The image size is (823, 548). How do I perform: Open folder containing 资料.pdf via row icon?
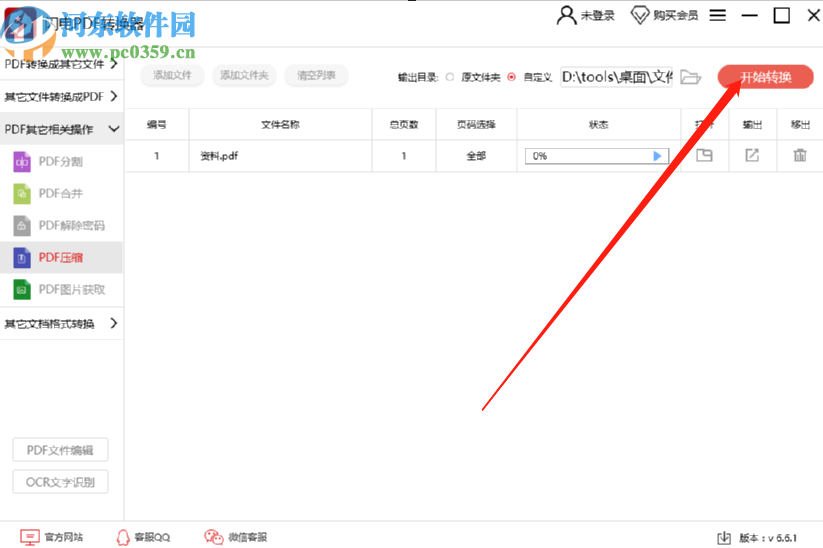tap(704, 155)
